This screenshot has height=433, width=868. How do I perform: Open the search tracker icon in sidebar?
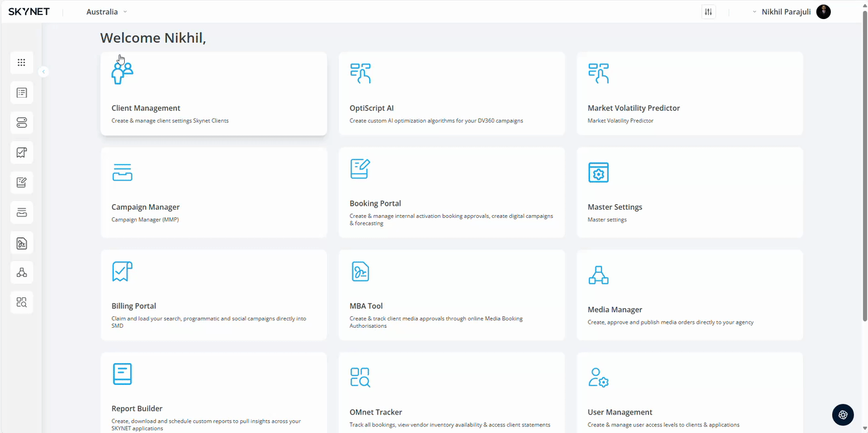22,302
